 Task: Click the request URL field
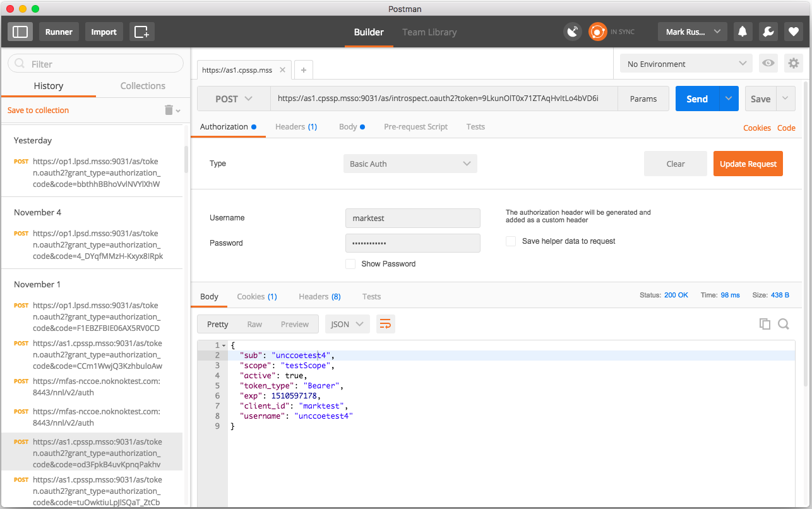pos(444,99)
